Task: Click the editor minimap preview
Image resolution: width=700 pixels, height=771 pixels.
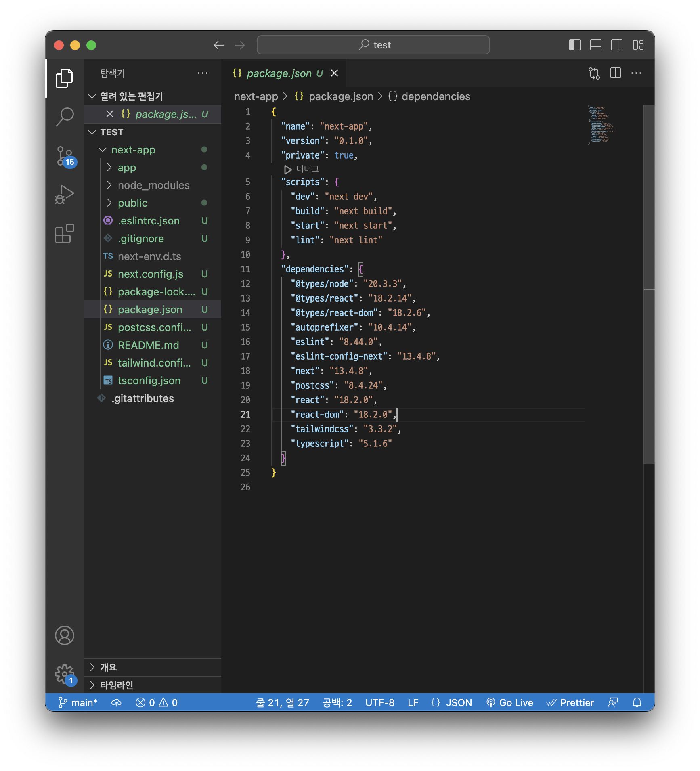Action: (601, 125)
